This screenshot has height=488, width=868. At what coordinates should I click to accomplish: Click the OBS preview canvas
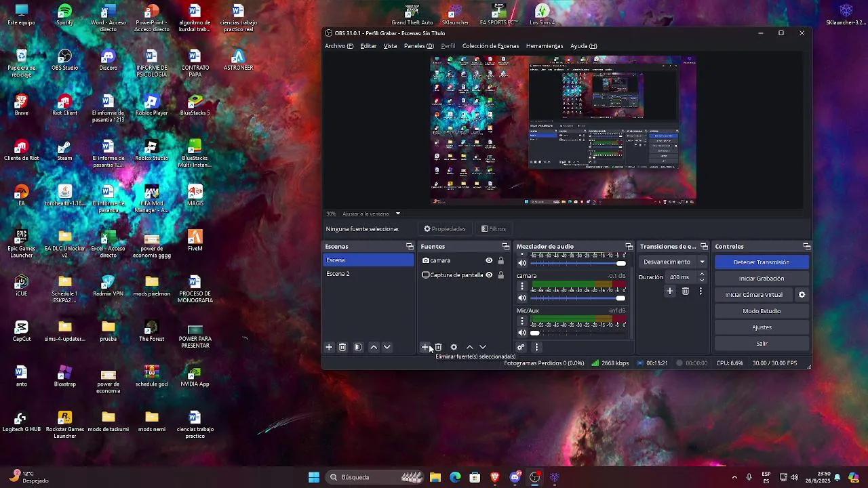564,130
